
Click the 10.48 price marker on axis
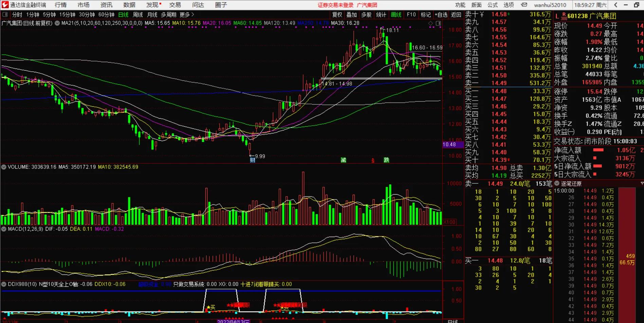click(453, 144)
